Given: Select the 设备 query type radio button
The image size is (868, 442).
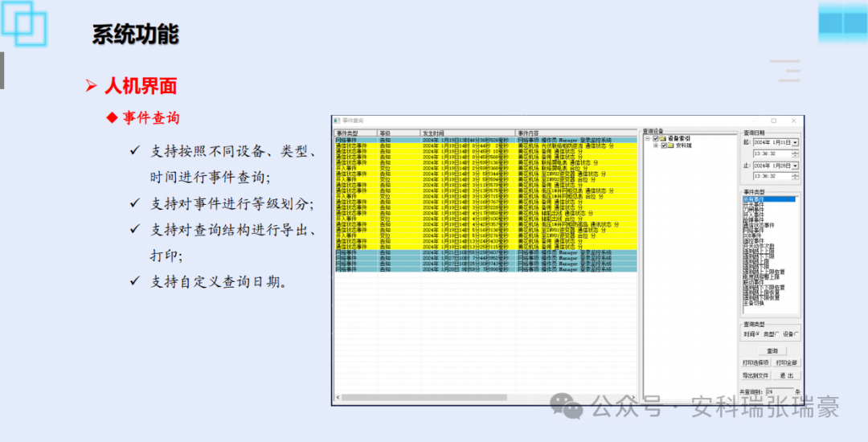Looking at the screenshot, I should point(796,334).
